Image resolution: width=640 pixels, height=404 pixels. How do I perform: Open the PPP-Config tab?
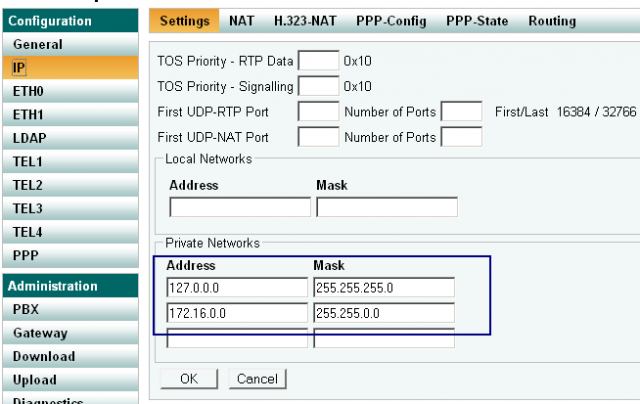[x=391, y=21]
